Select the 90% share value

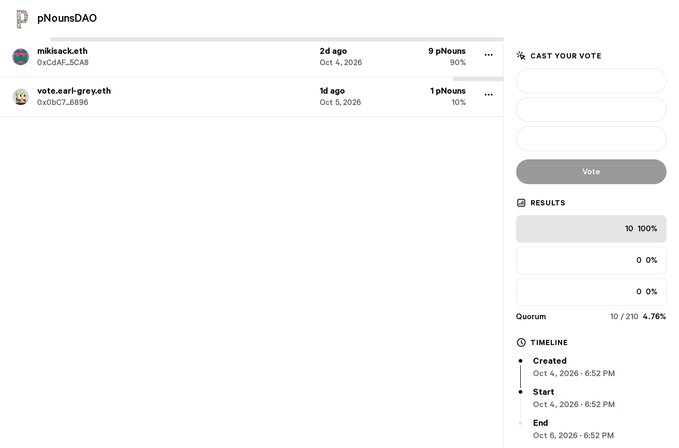[458, 62]
